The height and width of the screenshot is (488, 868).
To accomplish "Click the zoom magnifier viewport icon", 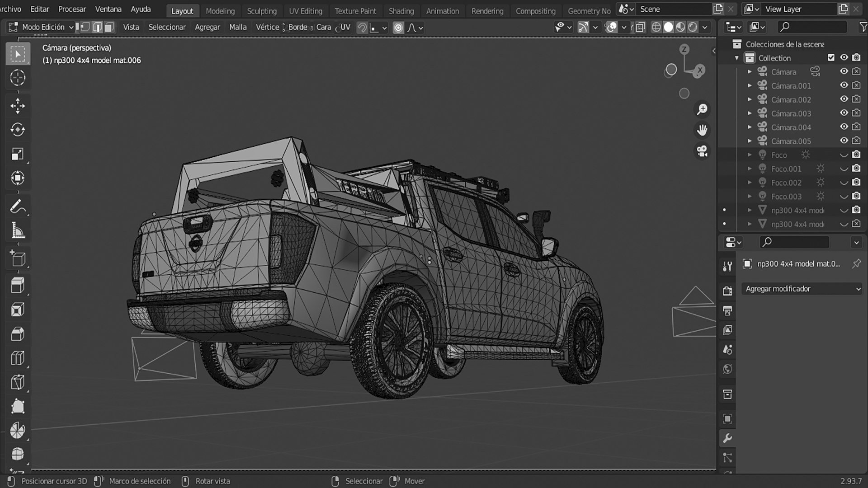I will tap(702, 109).
